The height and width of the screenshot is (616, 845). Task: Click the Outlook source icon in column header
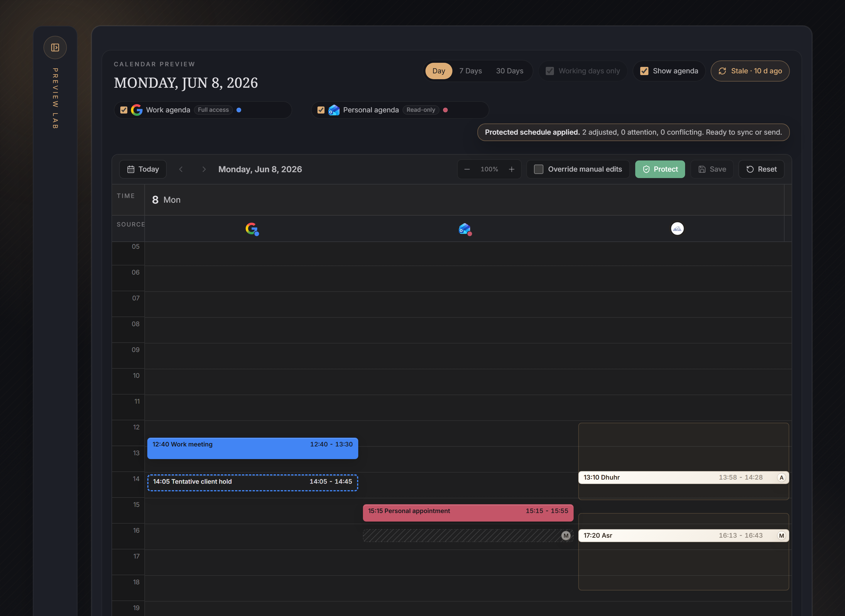pos(465,229)
